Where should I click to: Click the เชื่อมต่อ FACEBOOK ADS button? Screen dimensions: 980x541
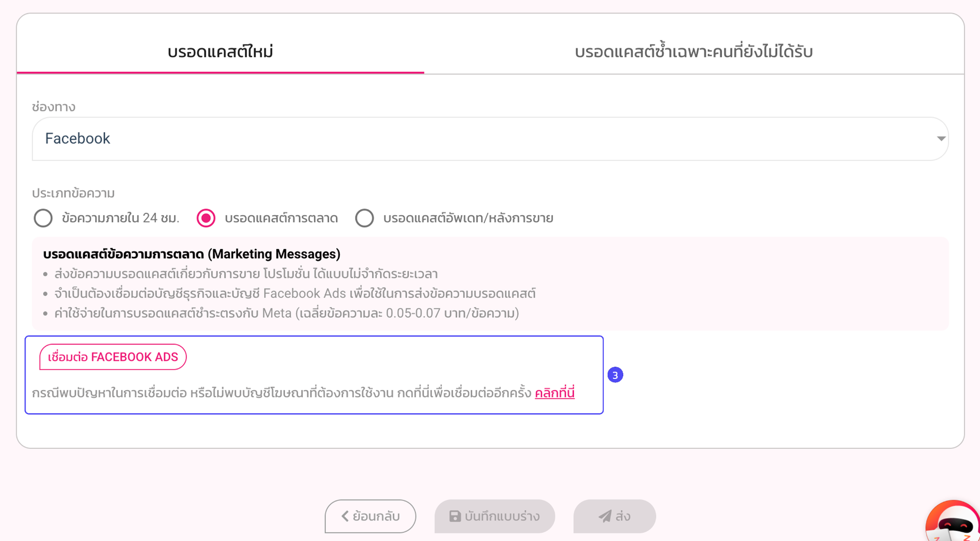point(113,357)
